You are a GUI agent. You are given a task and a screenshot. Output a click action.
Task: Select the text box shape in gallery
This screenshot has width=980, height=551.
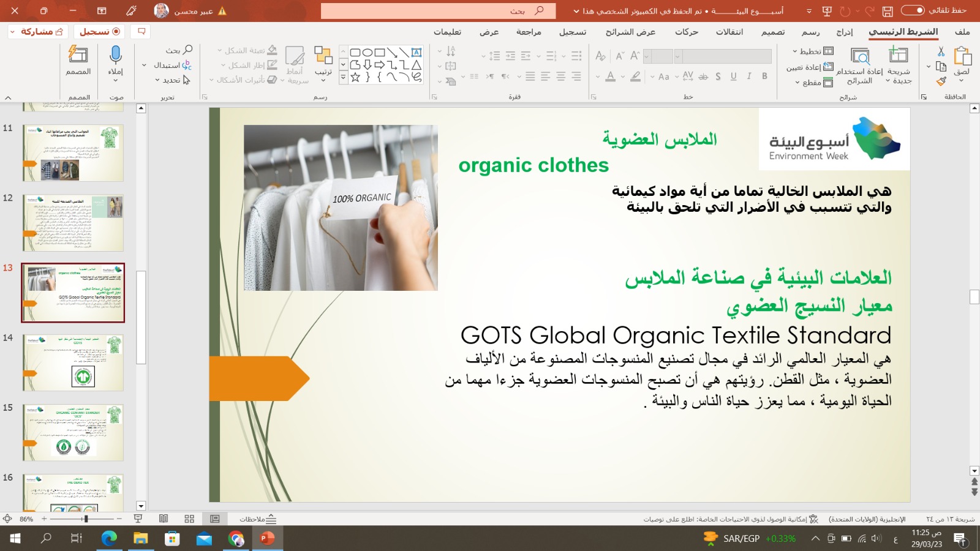(x=417, y=52)
